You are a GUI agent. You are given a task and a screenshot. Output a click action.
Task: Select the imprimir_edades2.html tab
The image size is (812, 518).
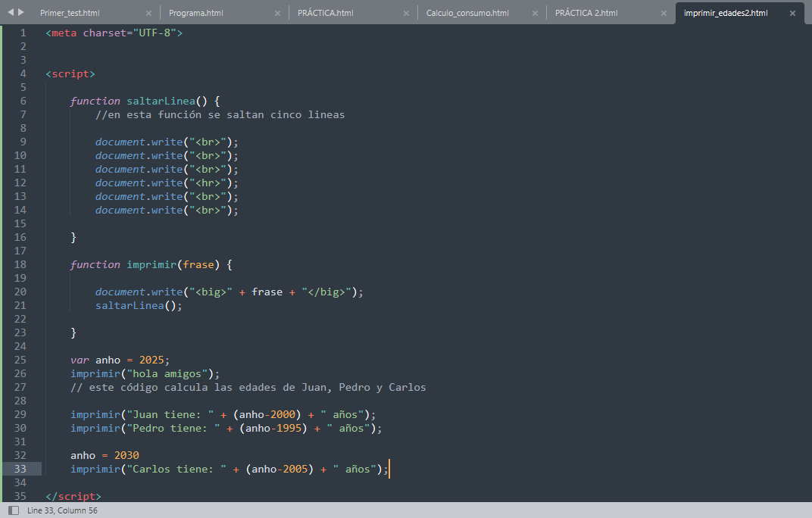point(726,13)
